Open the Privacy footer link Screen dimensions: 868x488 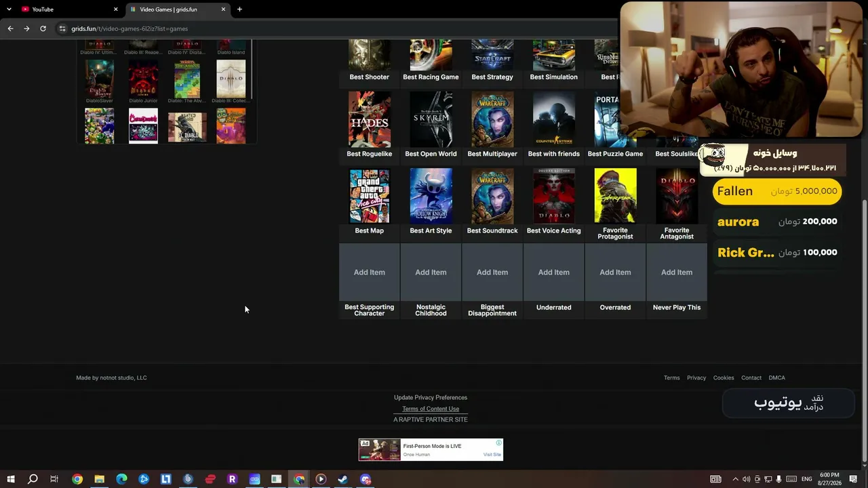pyautogui.click(x=696, y=378)
